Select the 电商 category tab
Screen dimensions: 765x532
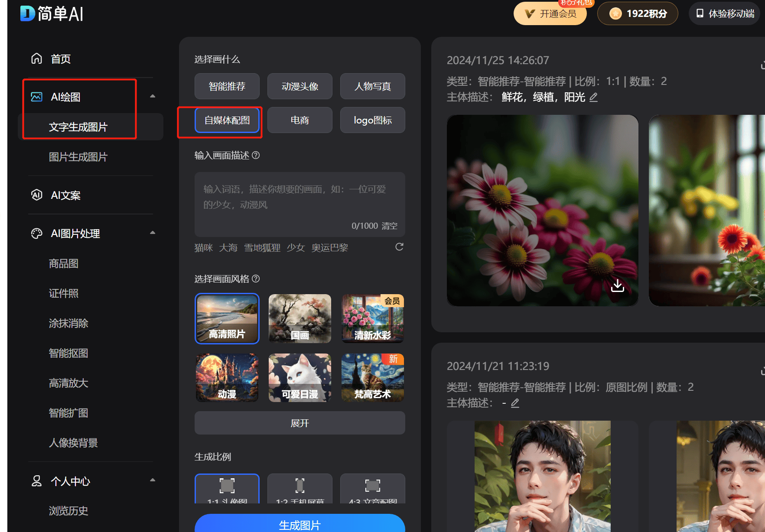(x=299, y=120)
